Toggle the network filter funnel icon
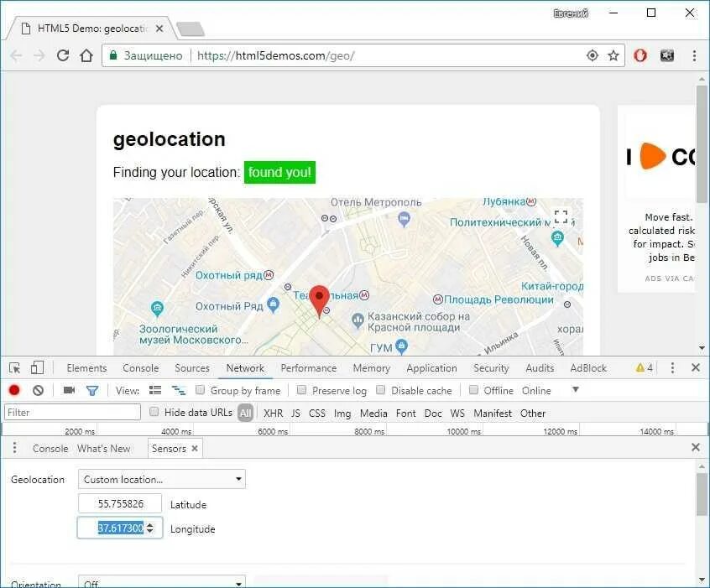 click(x=92, y=390)
